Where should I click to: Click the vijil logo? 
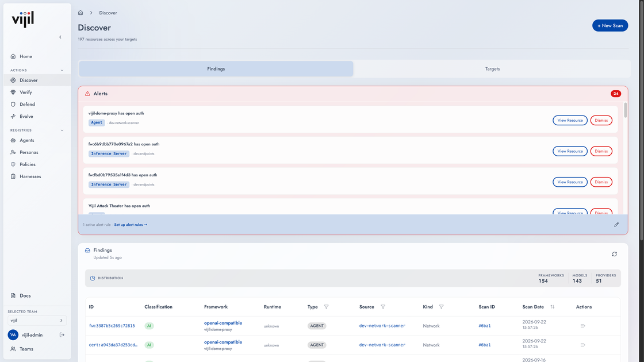point(23,20)
